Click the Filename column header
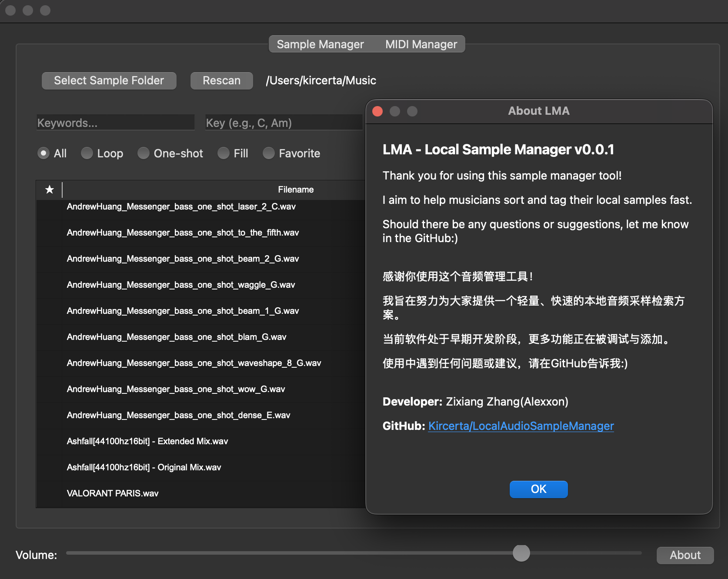This screenshot has height=579, width=728. [295, 190]
